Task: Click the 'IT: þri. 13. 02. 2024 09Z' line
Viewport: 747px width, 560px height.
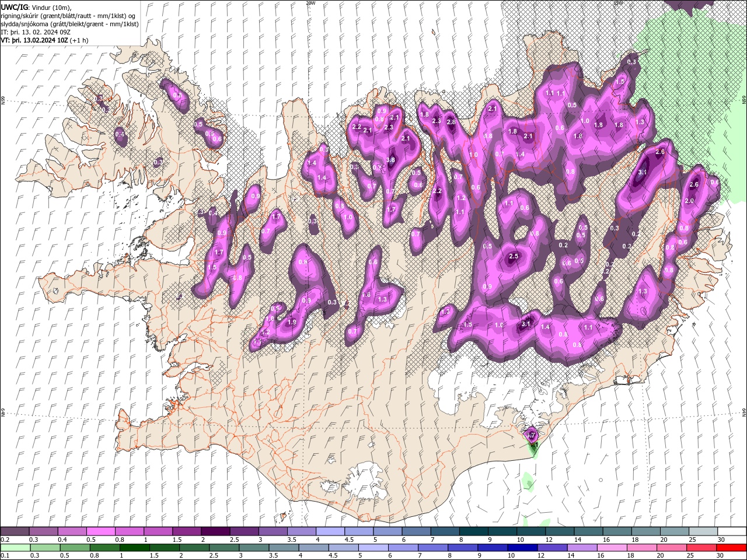Action: [36, 32]
